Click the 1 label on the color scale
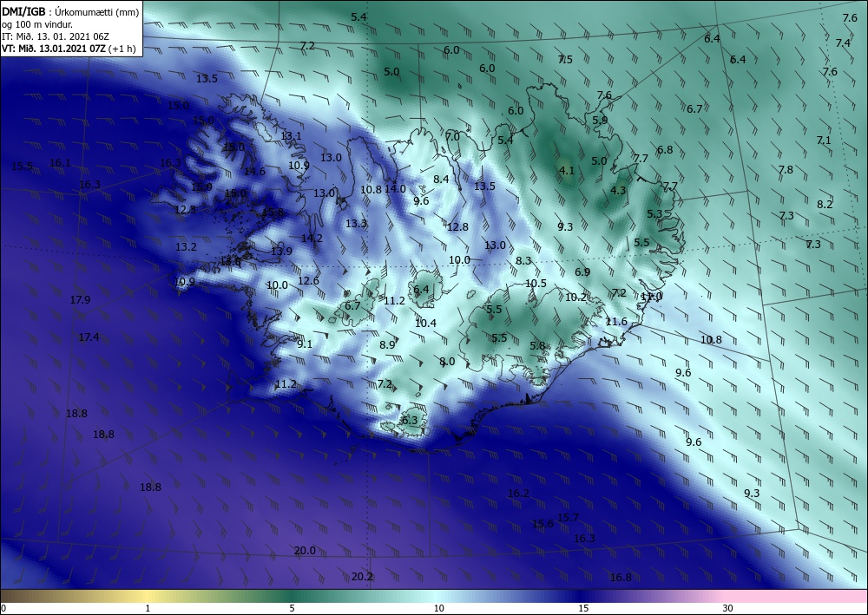868x615 pixels. tap(148, 608)
